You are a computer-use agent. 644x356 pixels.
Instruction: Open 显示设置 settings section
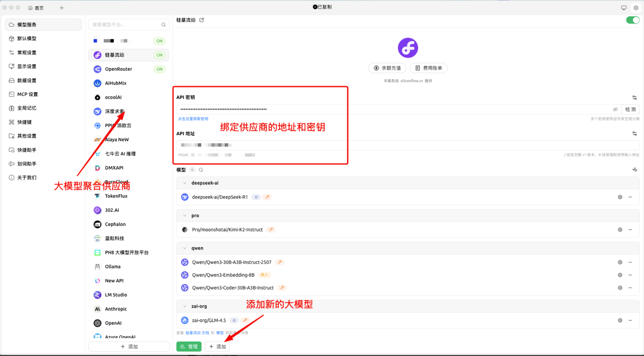[43, 66]
